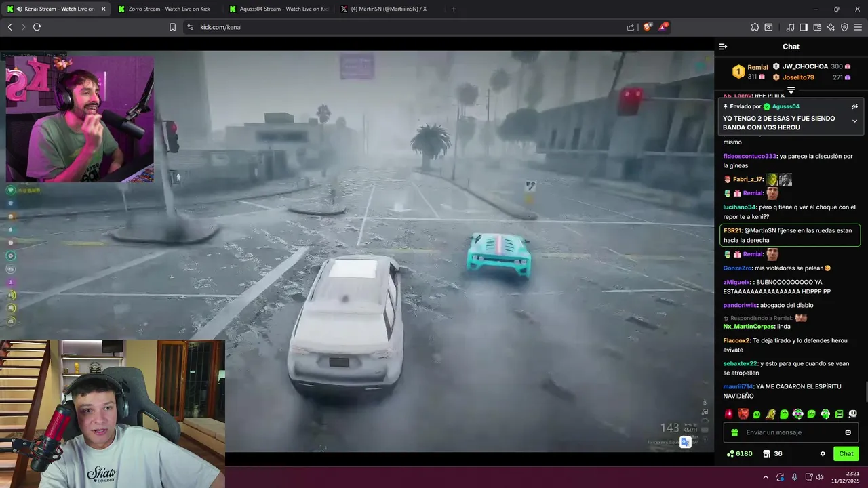Click the browser forward arrow
Screen dimensions: 868x488
click(x=23, y=27)
